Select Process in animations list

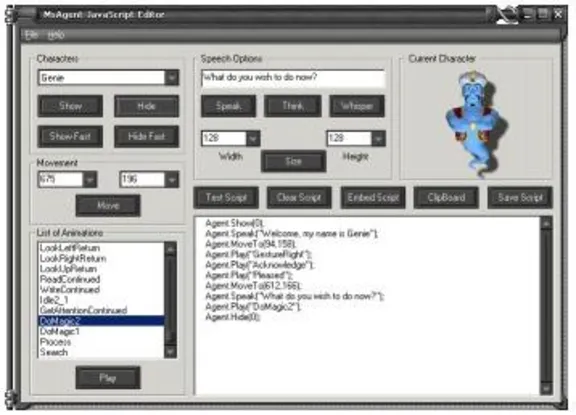101,342
